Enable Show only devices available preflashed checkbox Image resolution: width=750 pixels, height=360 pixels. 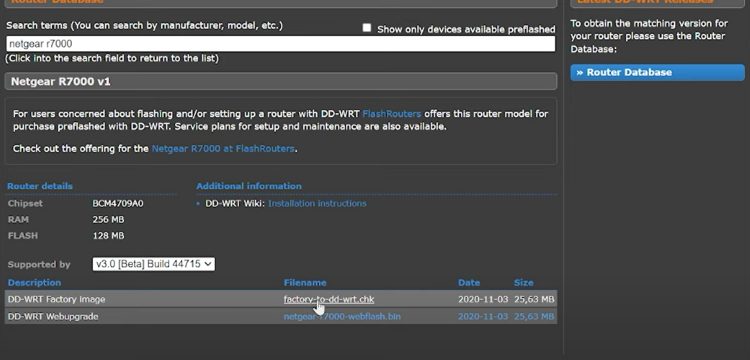(x=367, y=28)
